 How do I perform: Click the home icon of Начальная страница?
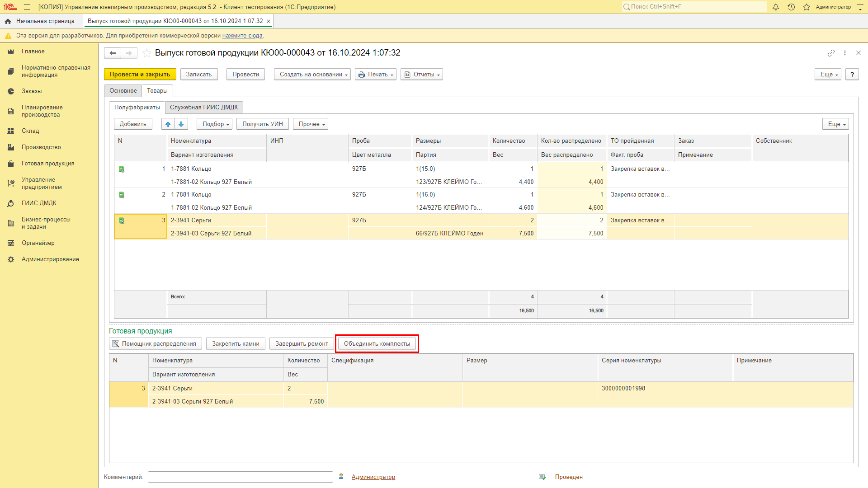(x=8, y=21)
